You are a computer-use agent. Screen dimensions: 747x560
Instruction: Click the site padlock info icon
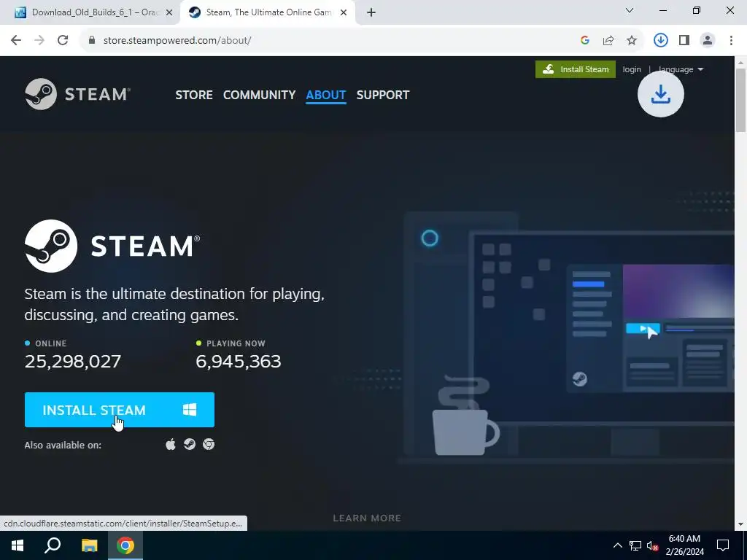pos(92,41)
